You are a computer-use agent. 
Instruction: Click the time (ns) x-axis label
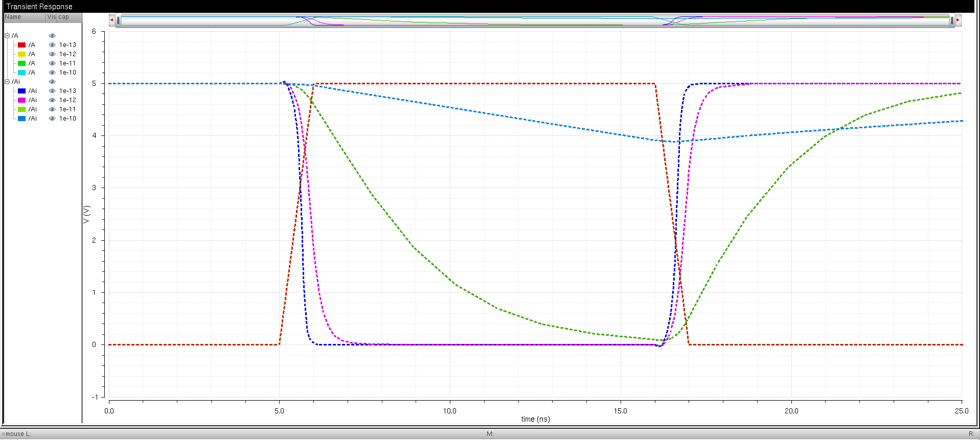535,419
